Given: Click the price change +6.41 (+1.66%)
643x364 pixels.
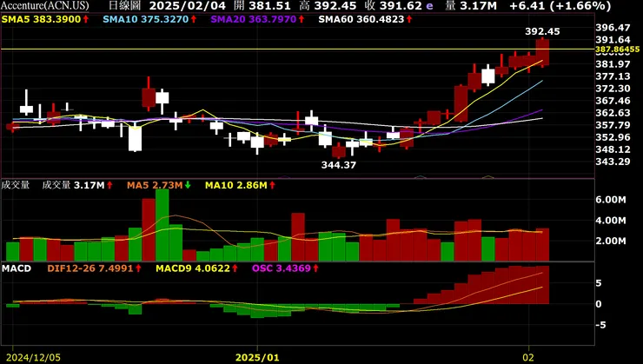Looking at the screenshot, I should pos(560,6).
